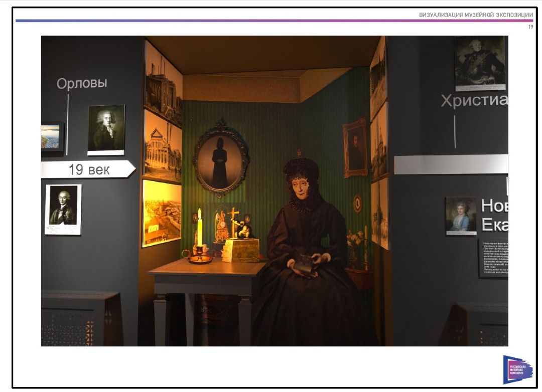This screenshot has height=392, width=542.
Task: Click the oval framed silhouette portrait
Action: [220, 159]
